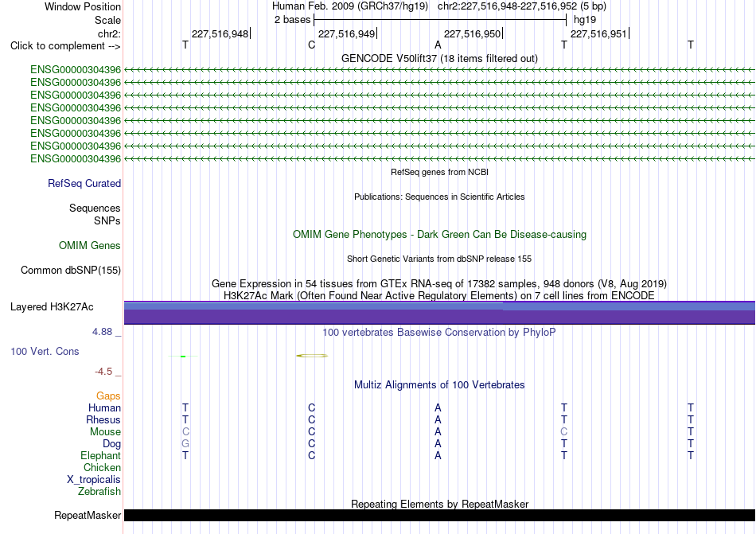Viewport: 756px width, 534px height.
Task: Click the 'Click to complement -->' label
Action: [65, 46]
